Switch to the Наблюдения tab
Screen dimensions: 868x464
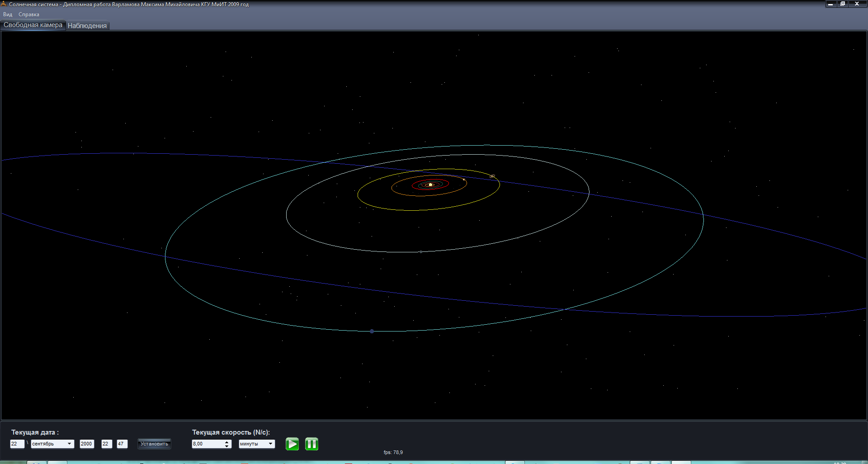(x=87, y=26)
